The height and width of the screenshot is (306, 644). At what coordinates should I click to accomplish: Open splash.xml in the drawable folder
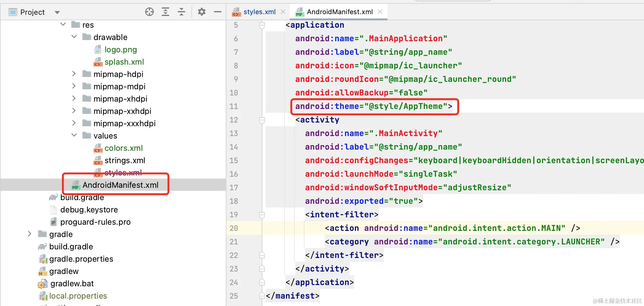point(124,62)
